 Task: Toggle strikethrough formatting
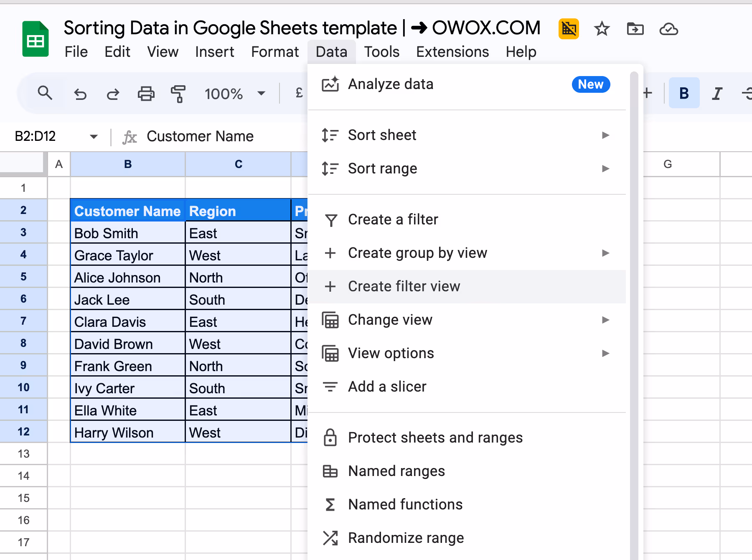(747, 93)
